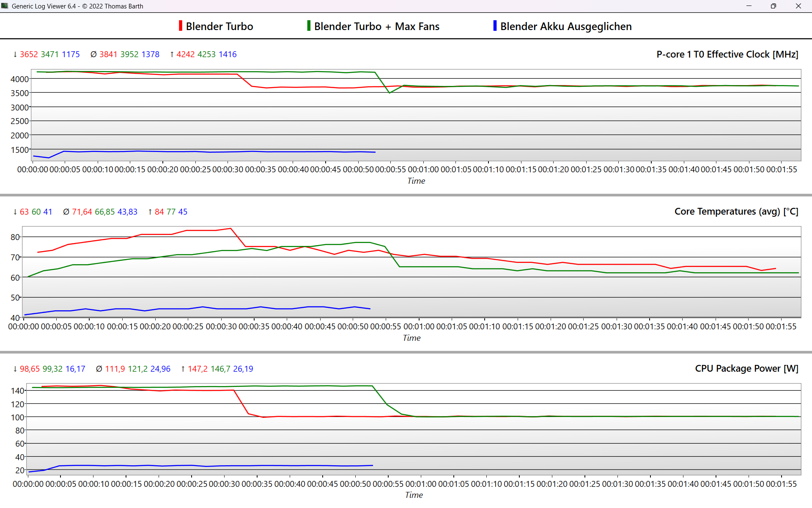
Task: Click the blue Blender Akku Ausgeglichen swatch
Action: (x=495, y=26)
